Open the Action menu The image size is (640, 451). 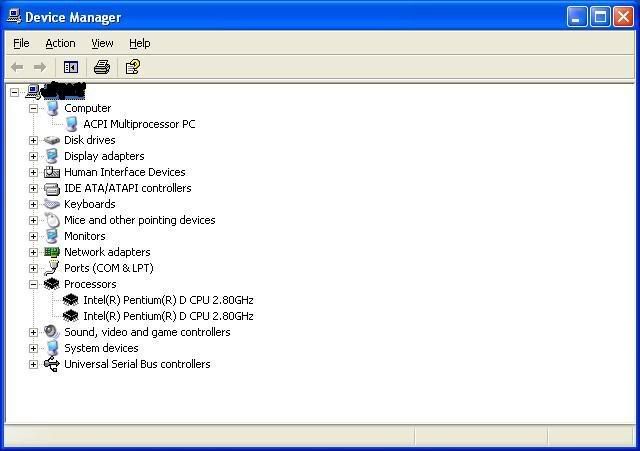[60, 43]
